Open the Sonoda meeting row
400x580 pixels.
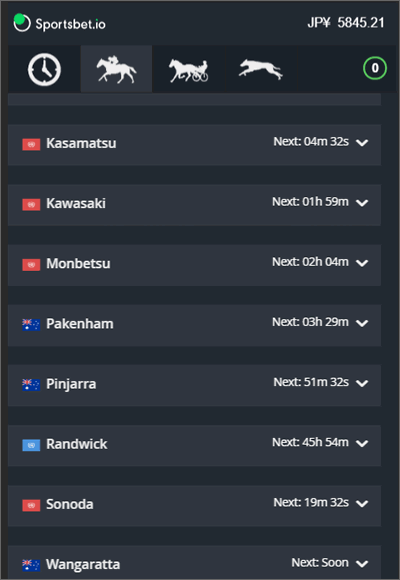tap(194, 506)
